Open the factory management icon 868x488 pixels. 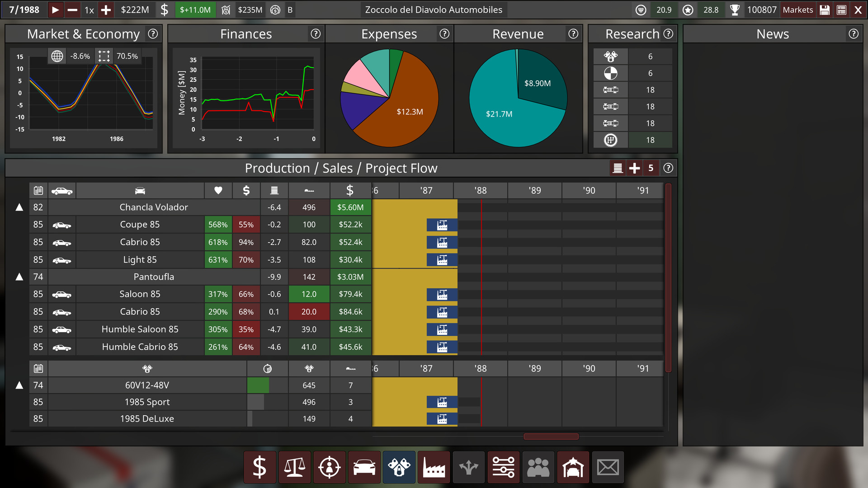point(434,467)
